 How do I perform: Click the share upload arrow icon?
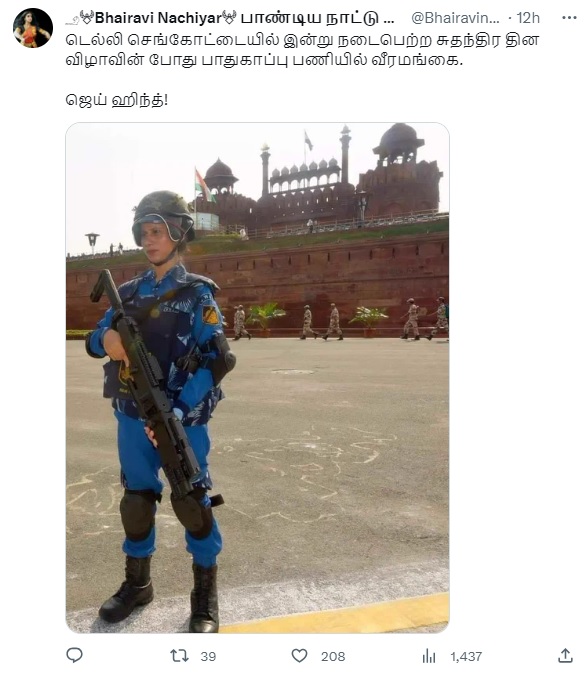(x=565, y=655)
